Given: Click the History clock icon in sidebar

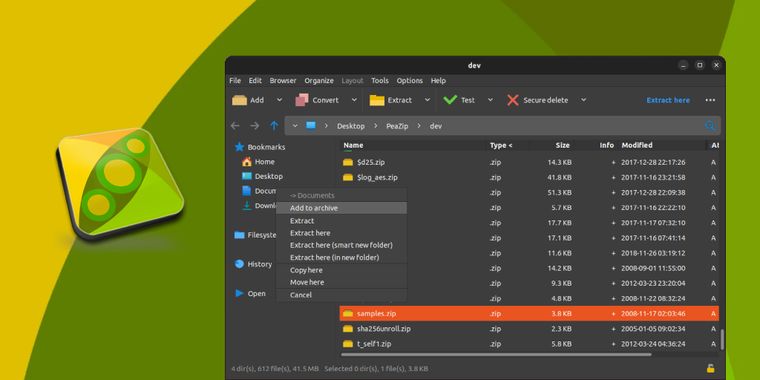Looking at the screenshot, I should click(x=239, y=264).
